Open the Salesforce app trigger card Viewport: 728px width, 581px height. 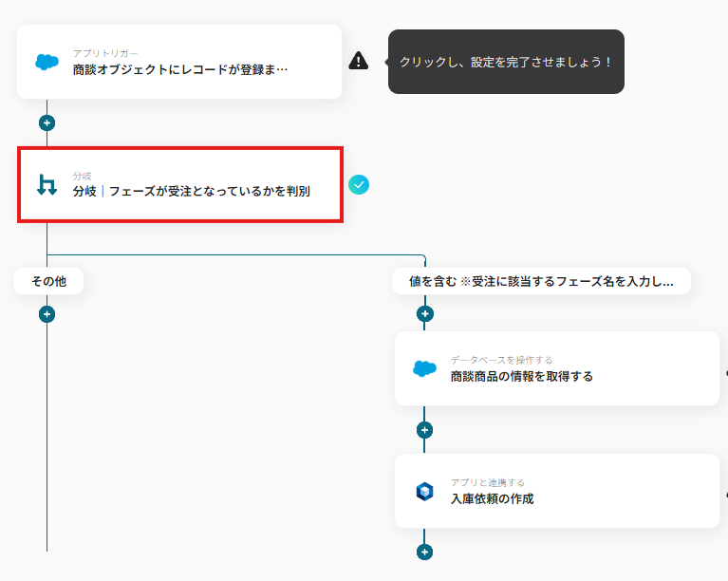coord(179,62)
